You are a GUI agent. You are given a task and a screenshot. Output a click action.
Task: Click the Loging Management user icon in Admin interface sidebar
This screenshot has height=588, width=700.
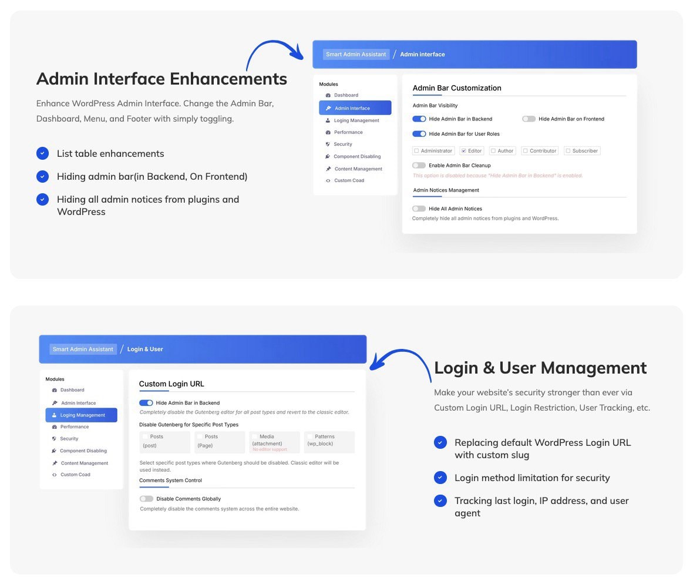click(328, 120)
